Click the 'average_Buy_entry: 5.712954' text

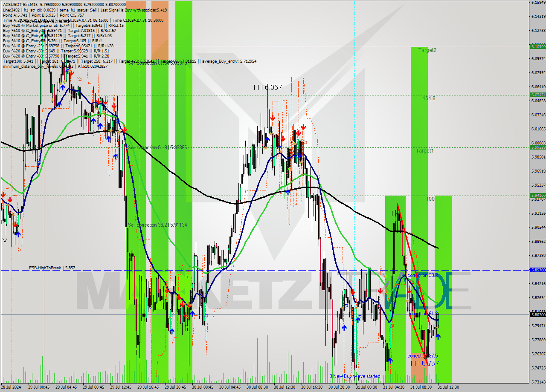tap(229, 61)
